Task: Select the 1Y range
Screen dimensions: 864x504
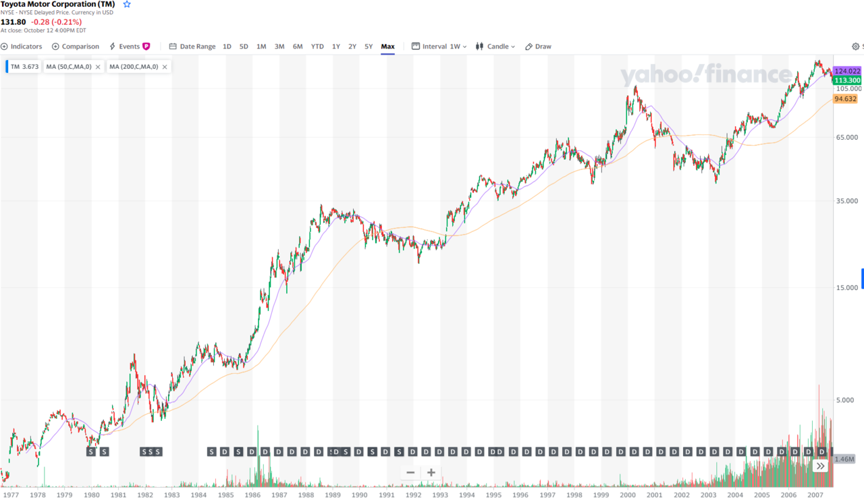Action: [x=336, y=47]
